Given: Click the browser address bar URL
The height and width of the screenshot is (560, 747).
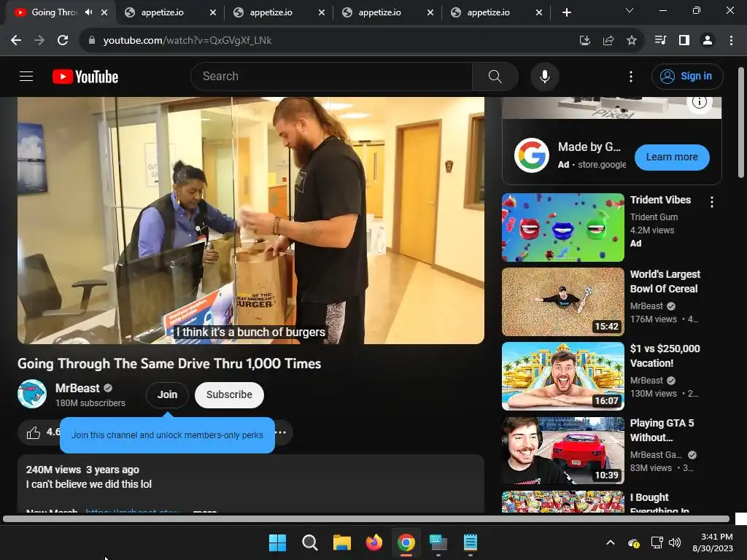Looking at the screenshot, I should point(187,41).
